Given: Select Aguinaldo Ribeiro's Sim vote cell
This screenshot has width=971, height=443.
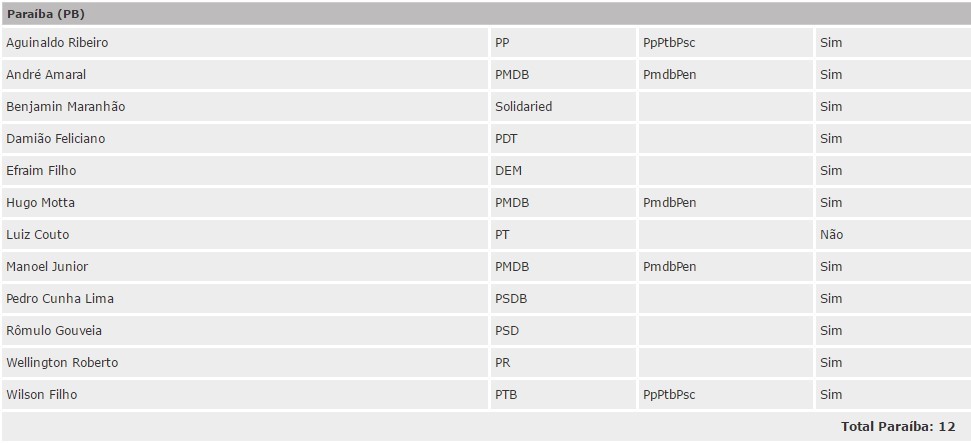Looking at the screenshot, I should click(x=893, y=43).
